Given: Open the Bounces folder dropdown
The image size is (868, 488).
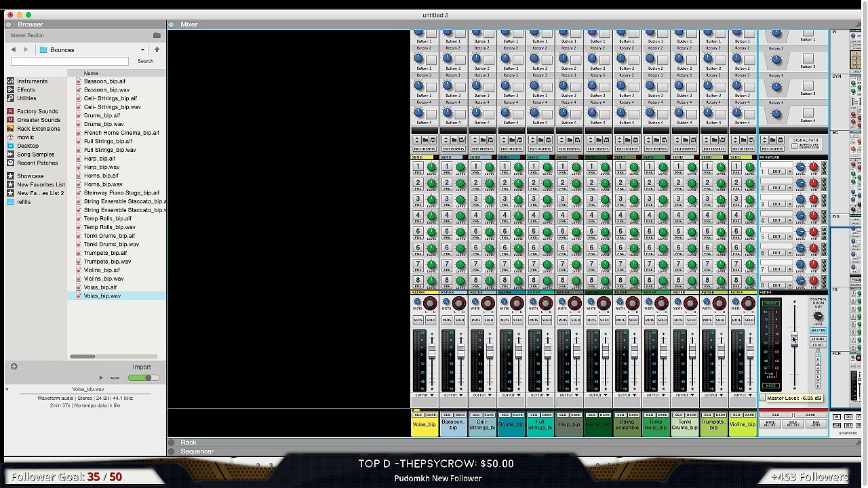Looking at the screenshot, I should (142, 49).
